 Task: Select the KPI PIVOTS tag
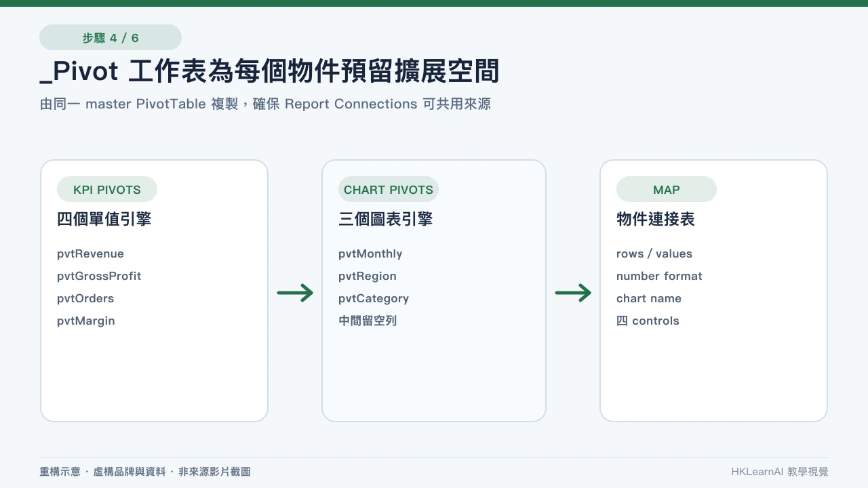[x=107, y=190]
